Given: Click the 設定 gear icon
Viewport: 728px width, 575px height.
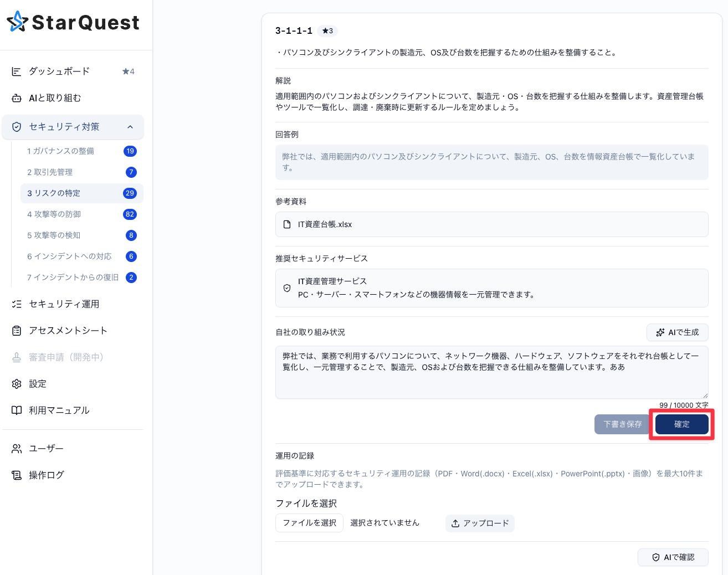Looking at the screenshot, I should 17,384.
